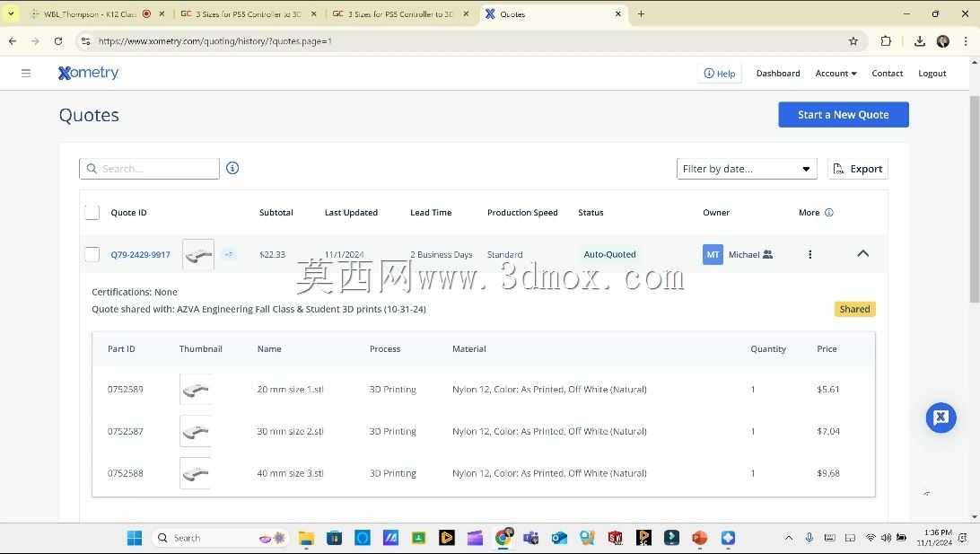
Task: Click the shared users icon next to Michael
Action: tap(767, 254)
